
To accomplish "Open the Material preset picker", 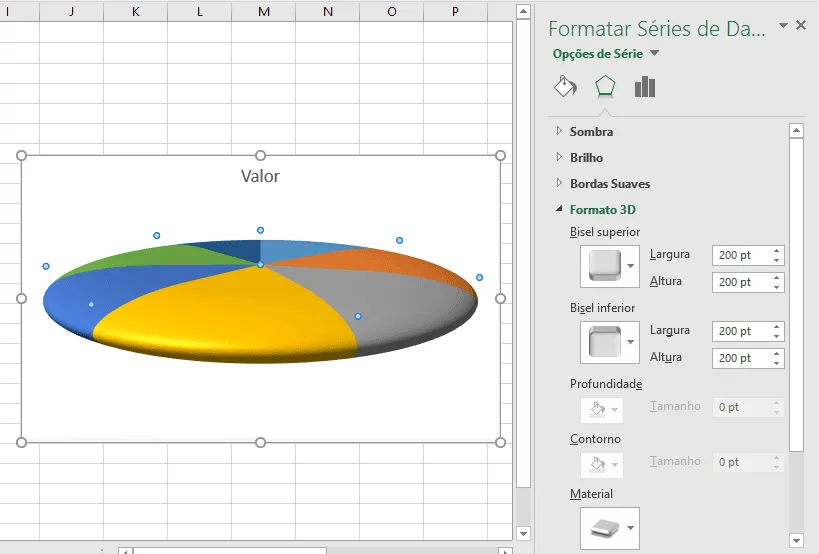I will [610, 528].
